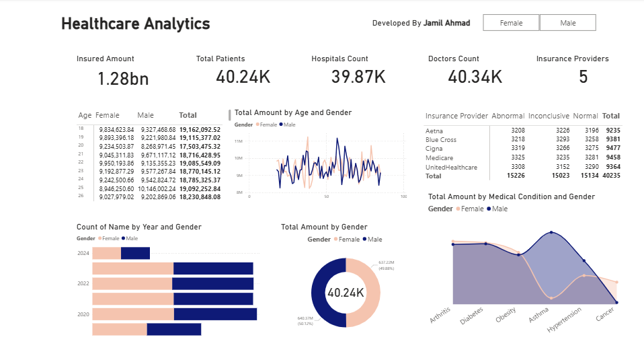Click the Male bar segment for 2024

pos(135,253)
